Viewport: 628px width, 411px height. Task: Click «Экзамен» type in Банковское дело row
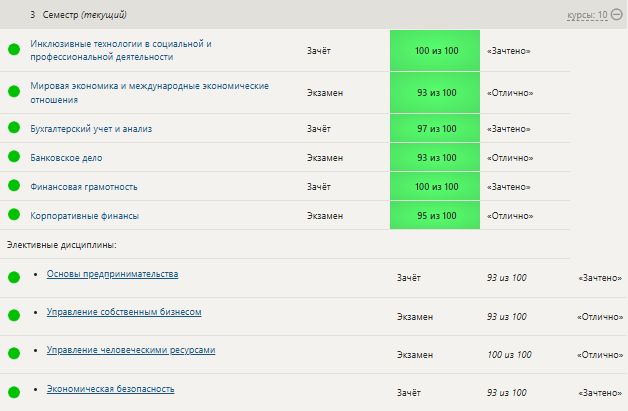click(325, 158)
